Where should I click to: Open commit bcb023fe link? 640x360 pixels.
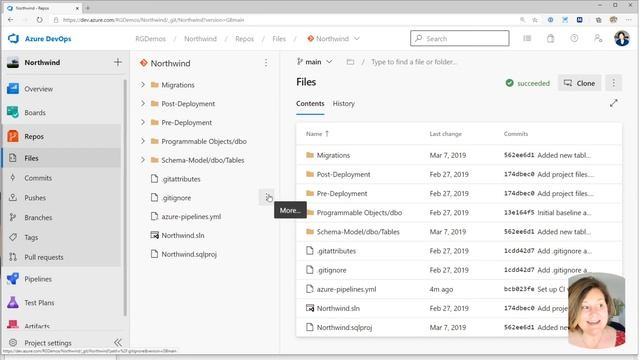pos(519,289)
